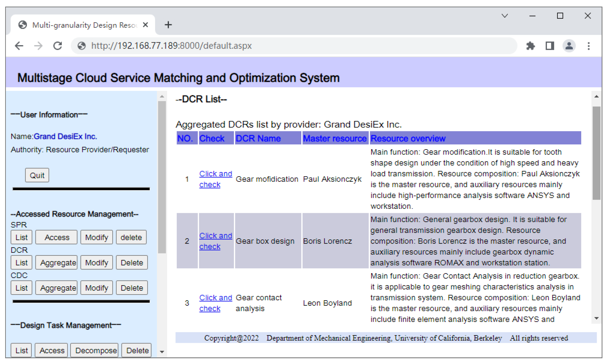This screenshot has width=608, height=364.
Task: Open the user profile avatar icon
Action: coord(569,46)
